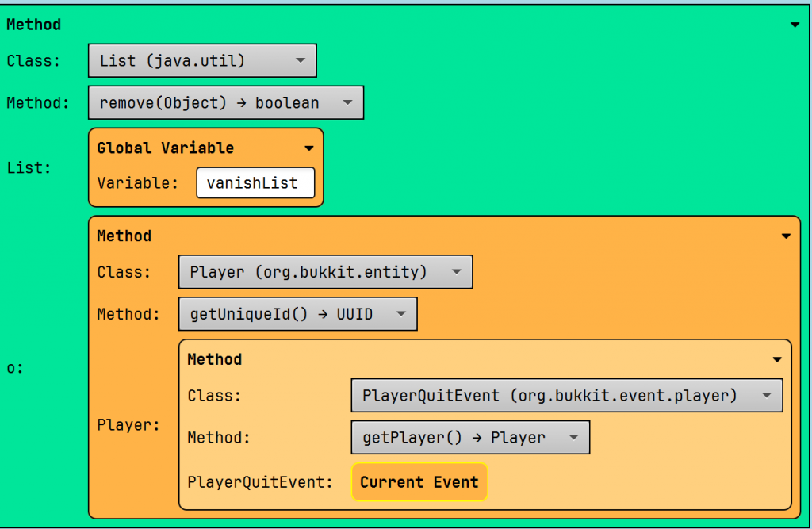Click the "Player:" parameter label
Viewport: 812px width, 529px height.
pos(128,425)
